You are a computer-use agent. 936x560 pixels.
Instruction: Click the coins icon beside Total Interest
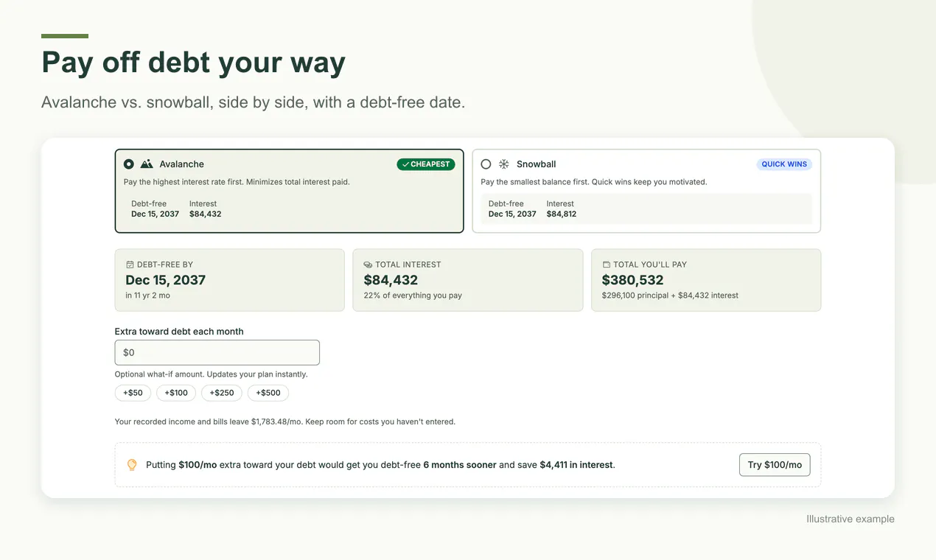point(368,265)
